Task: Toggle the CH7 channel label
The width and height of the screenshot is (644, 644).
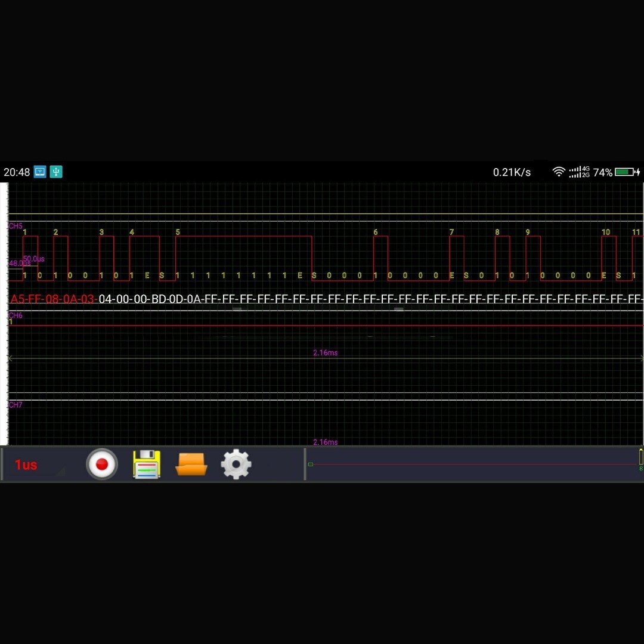Action: pyautogui.click(x=15, y=404)
